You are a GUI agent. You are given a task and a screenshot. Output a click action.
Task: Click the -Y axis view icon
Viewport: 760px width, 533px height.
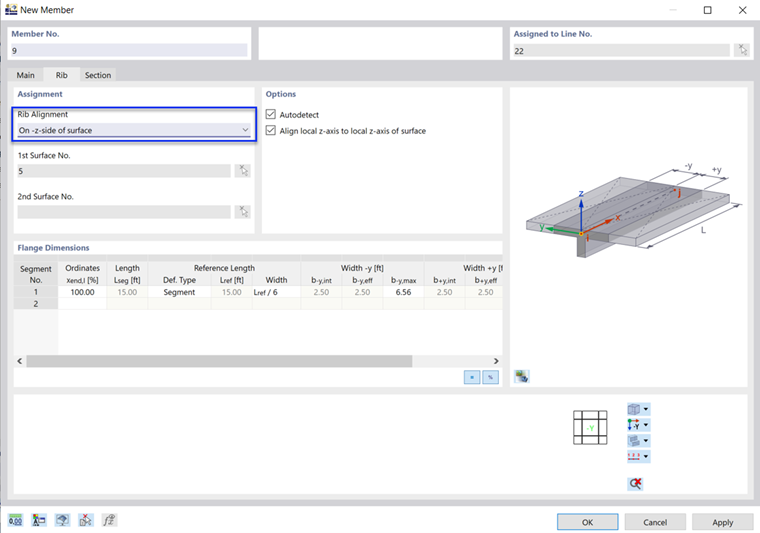coord(633,425)
